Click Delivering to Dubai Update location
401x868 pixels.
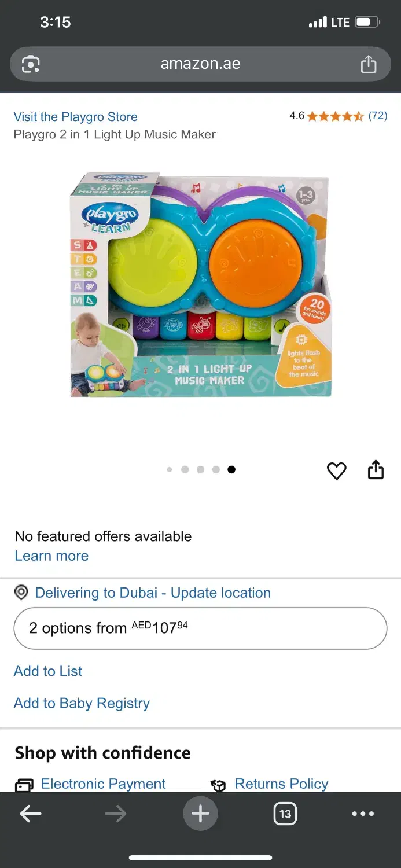(153, 593)
